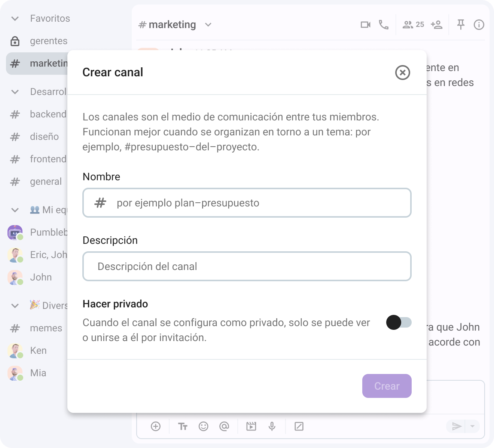
Task: Open the members list showing 25
Action: (x=413, y=25)
